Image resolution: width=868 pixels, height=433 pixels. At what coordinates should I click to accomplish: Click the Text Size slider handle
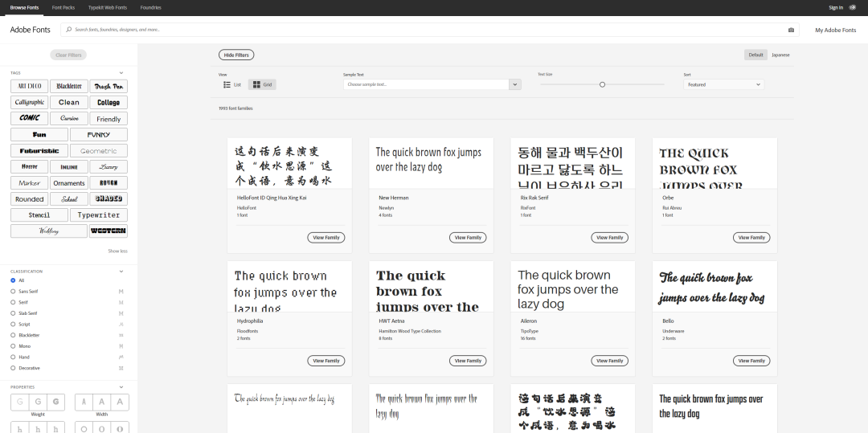(x=602, y=84)
